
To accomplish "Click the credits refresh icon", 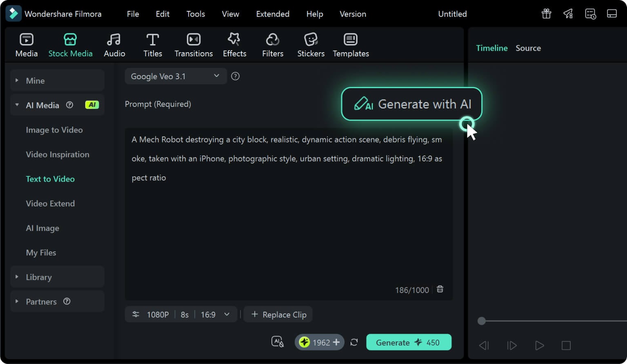I will pos(354,342).
